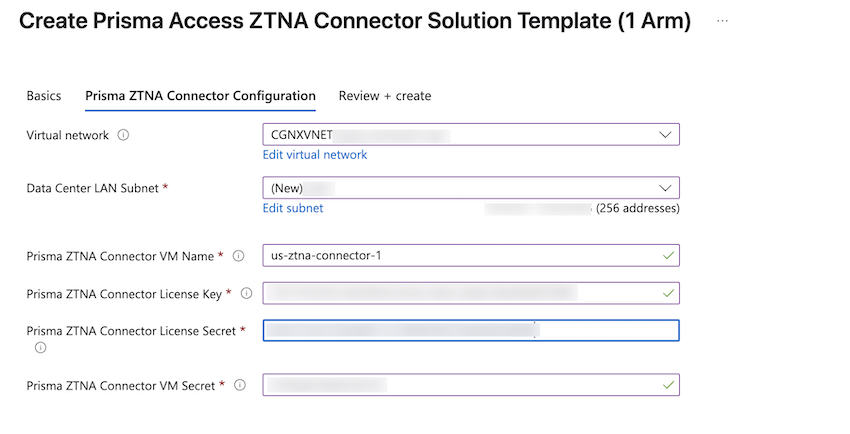Click the Edit subnet link
850x434 pixels.
click(x=292, y=208)
